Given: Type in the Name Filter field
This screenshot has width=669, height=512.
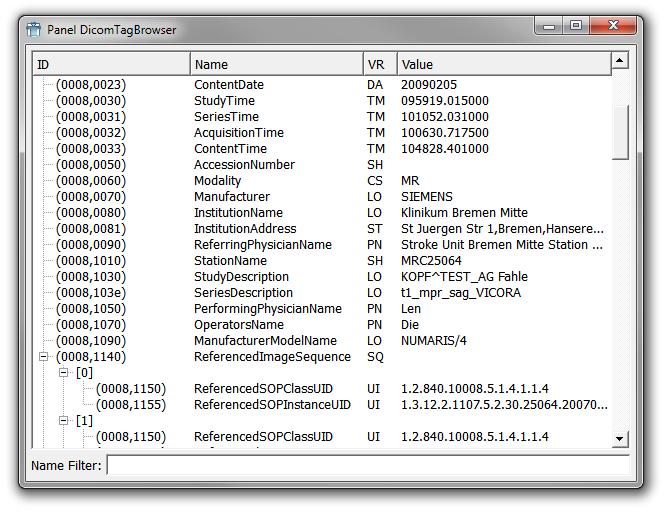Looking at the screenshot, I should point(367,466).
